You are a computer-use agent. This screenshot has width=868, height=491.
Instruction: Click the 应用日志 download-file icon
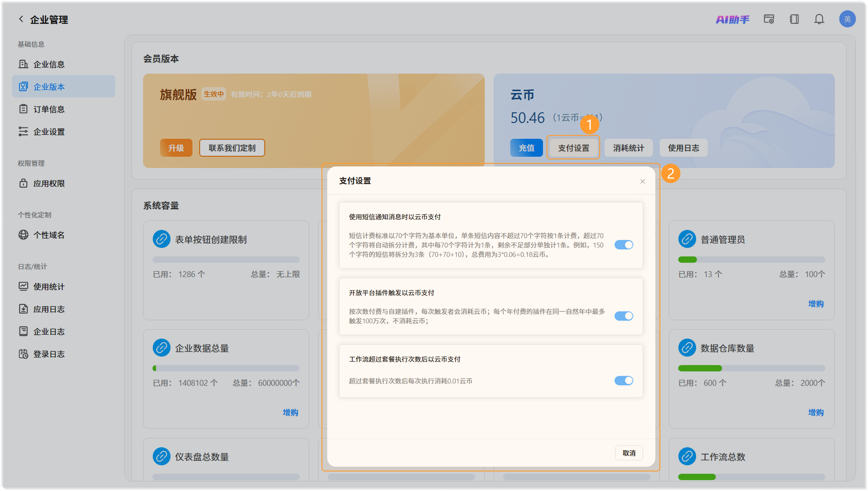coord(23,309)
